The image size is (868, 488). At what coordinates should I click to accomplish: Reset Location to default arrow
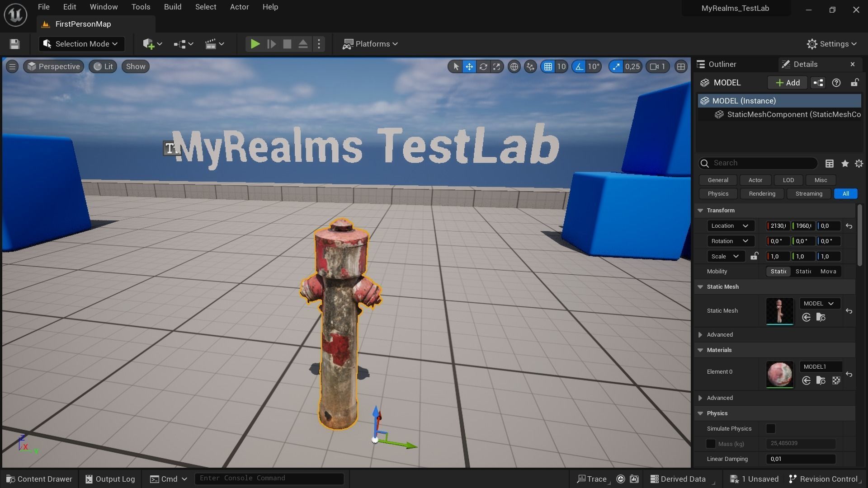point(849,226)
